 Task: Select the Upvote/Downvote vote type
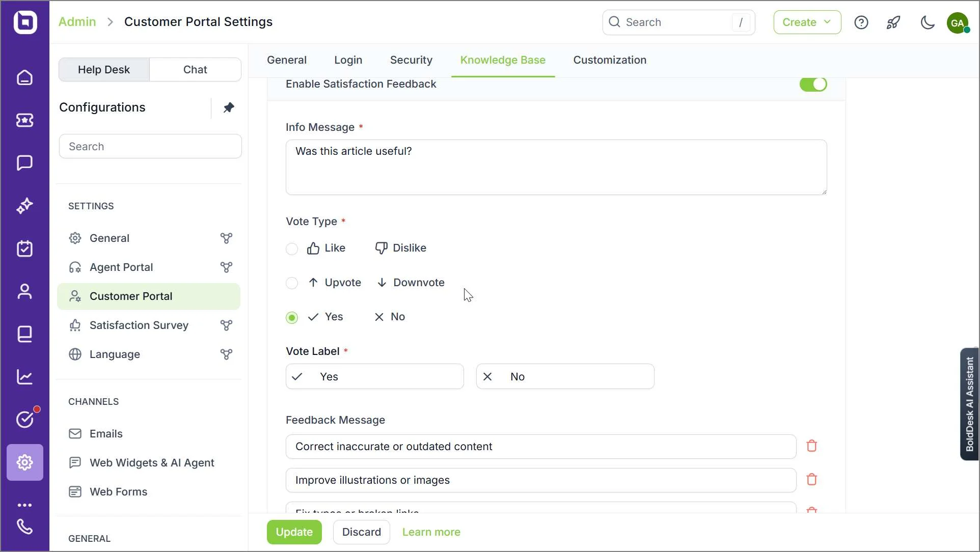(x=292, y=283)
